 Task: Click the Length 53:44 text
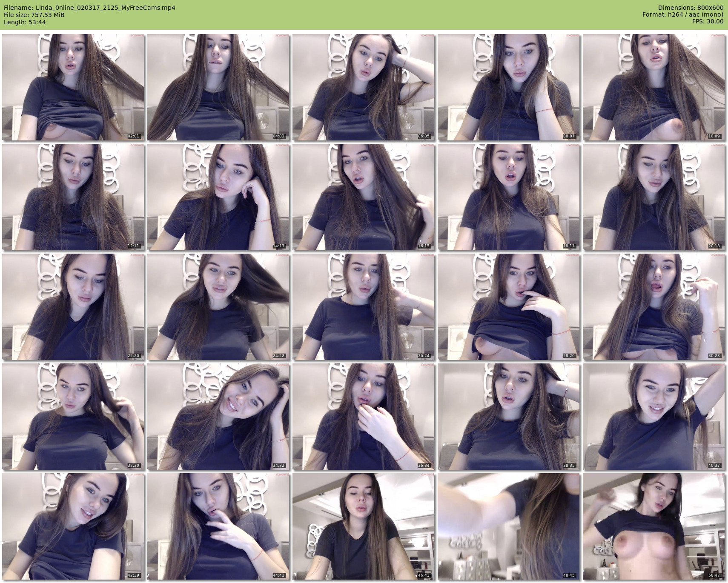click(x=25, y=22)
